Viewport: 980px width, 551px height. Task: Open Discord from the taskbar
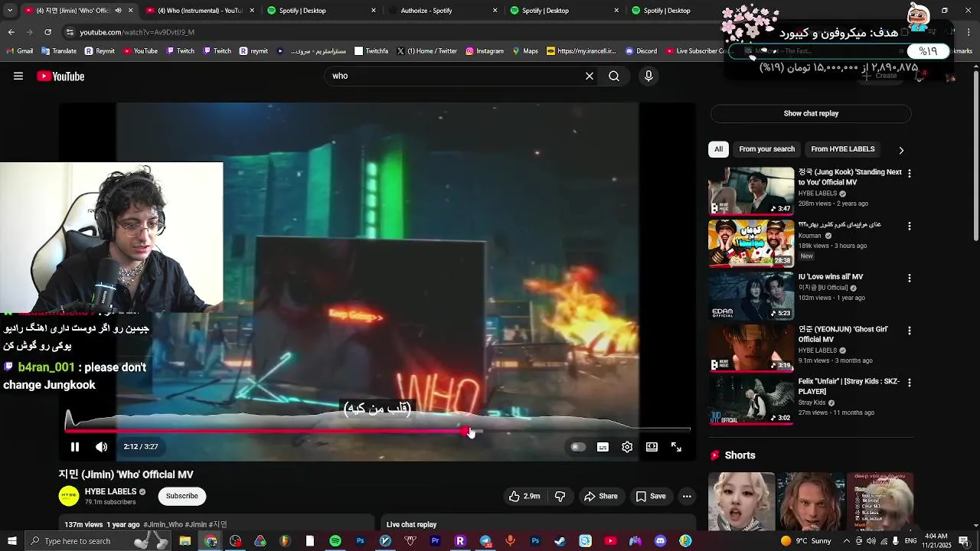tap(660, 541)
